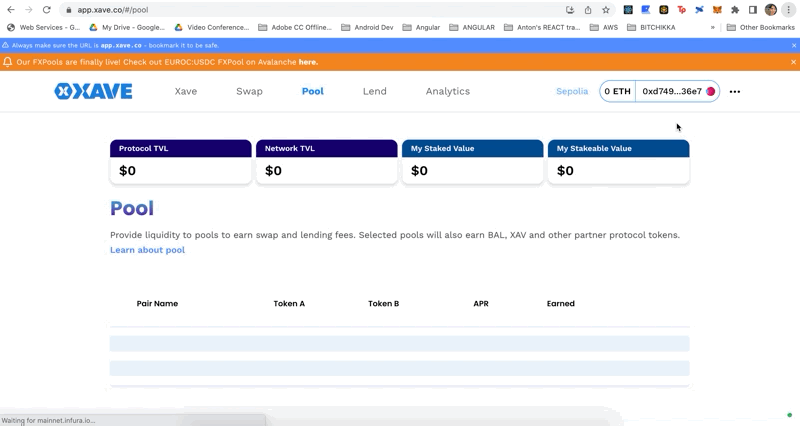Viewport: 800px width, 426px height.
Task: Bookmark this page with the star icon
Action: pyautogui.click(x=606, y=10)
